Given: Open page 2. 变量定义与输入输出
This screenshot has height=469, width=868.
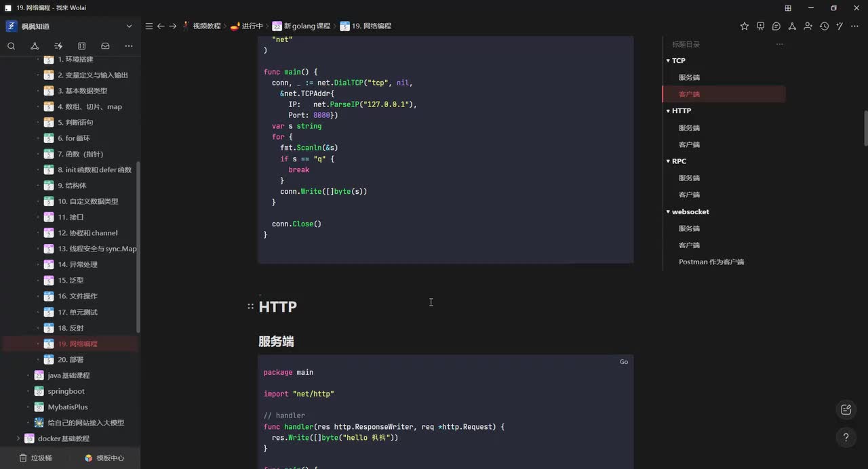Looking at the screenshot, I should tap(93, 75).
